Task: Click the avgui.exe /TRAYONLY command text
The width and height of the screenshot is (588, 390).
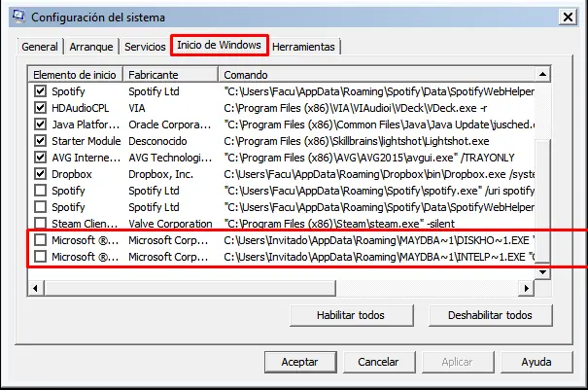Action: [369, 158]
